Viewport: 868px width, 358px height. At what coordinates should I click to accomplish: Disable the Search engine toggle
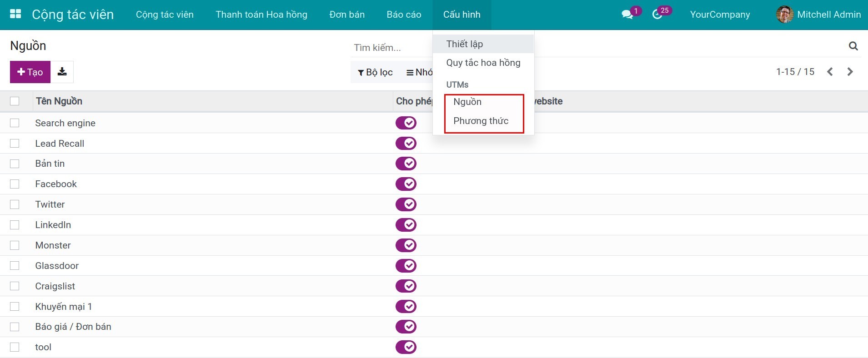(406, 123)
